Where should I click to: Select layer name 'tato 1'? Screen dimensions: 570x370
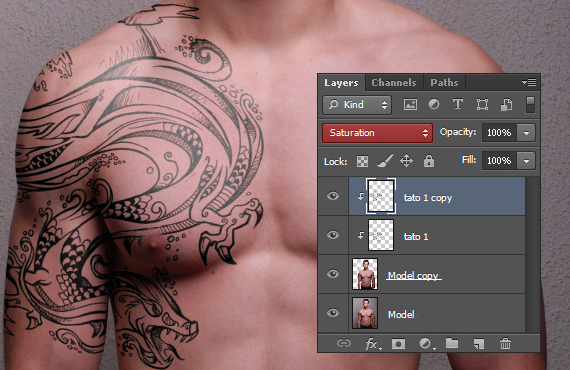(x=416, y=237)
